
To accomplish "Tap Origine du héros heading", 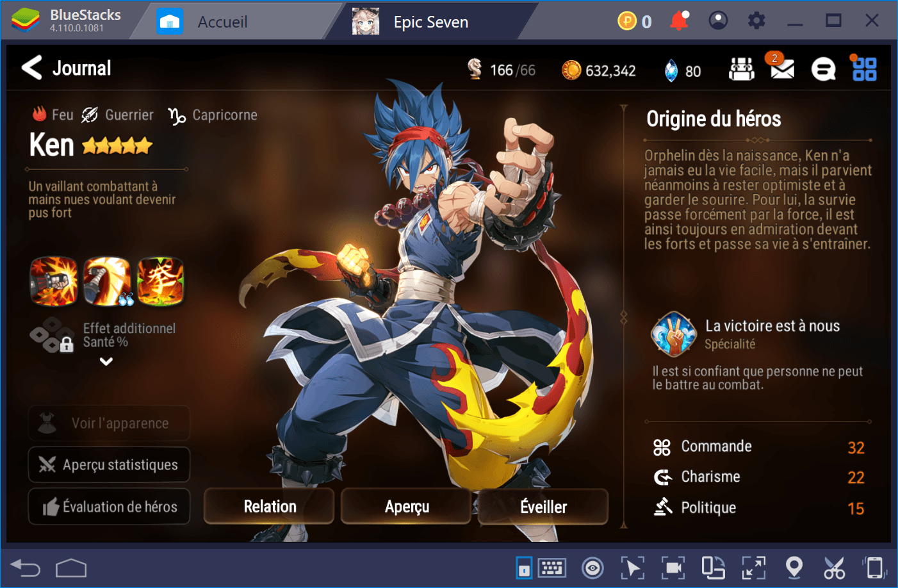I will pyautogui.click(x=714, y=118).
